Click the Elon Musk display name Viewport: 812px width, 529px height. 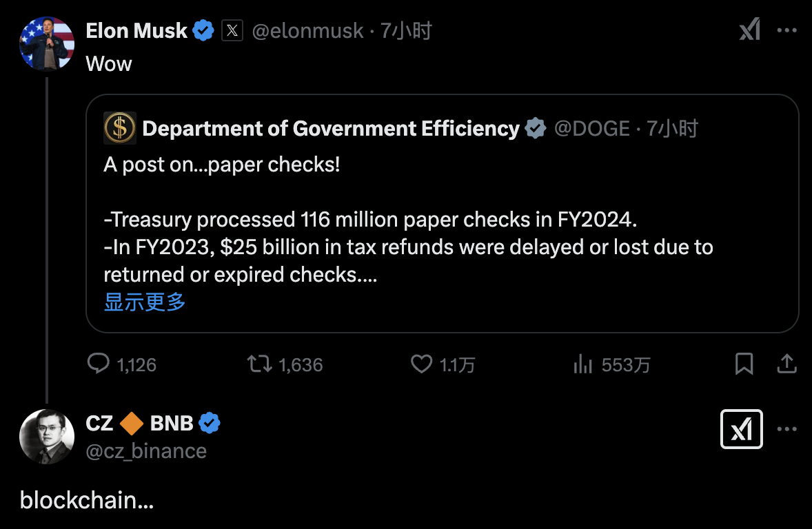click(x=136, y=30)
